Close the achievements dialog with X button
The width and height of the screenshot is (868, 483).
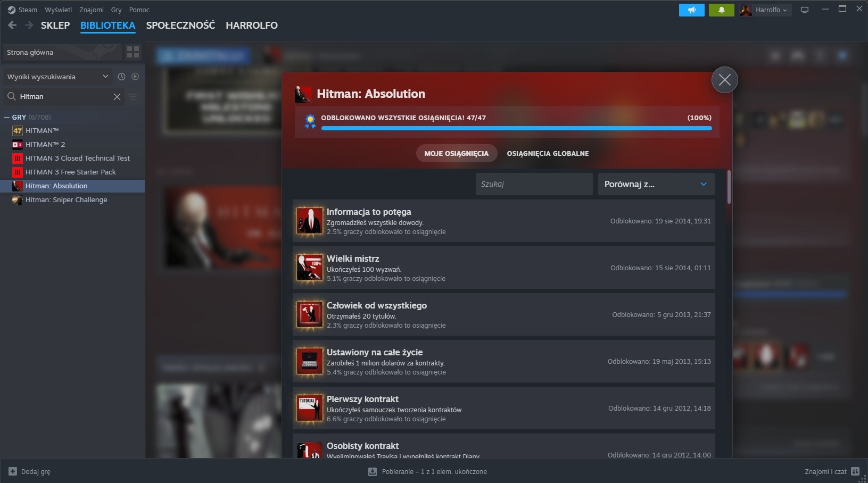tap(724, 80)
